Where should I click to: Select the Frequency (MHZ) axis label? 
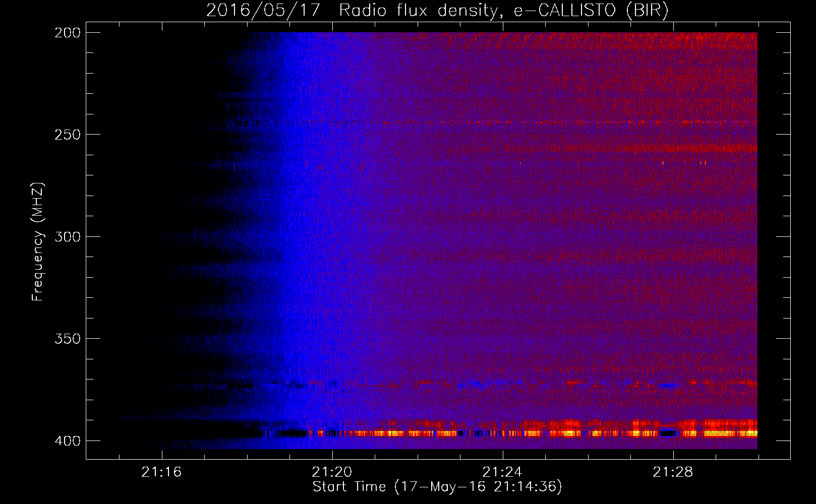coord(38,242)
